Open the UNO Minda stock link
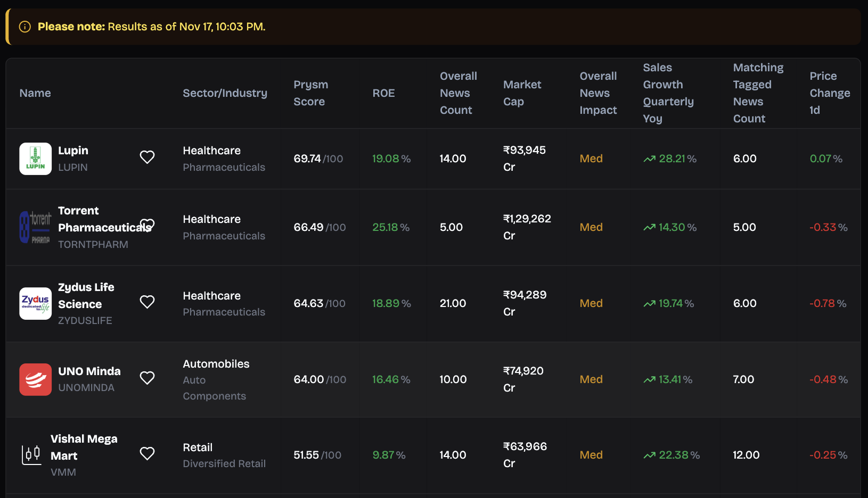The height and width of the screenshot is (498, 868). coord(89,371)
